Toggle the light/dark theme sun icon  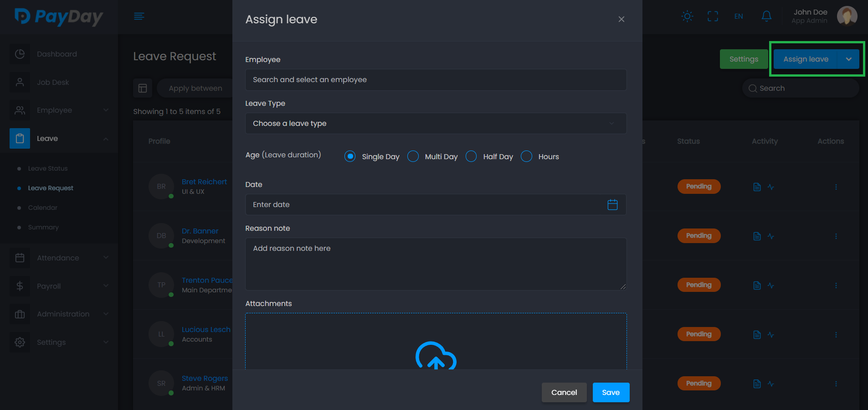pos(687,16)
